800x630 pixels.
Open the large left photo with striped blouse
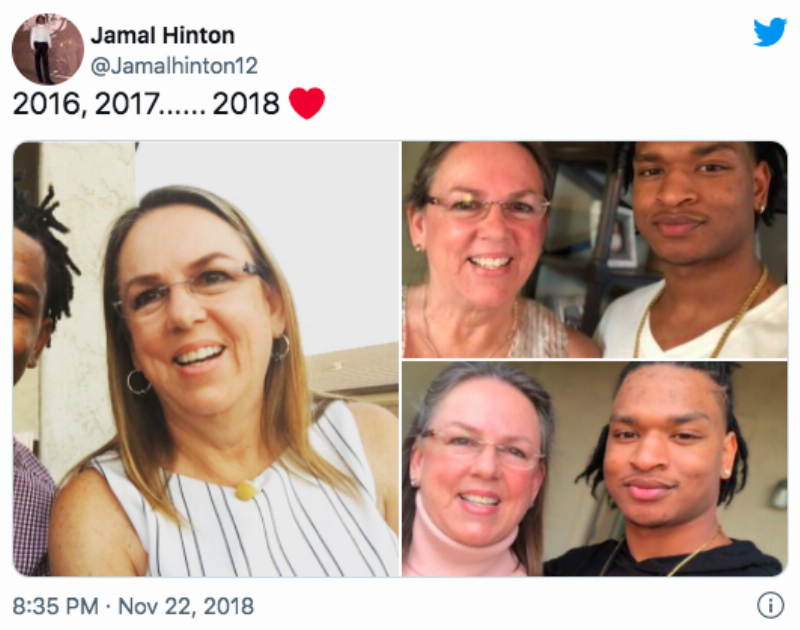[x=206, y=359]
